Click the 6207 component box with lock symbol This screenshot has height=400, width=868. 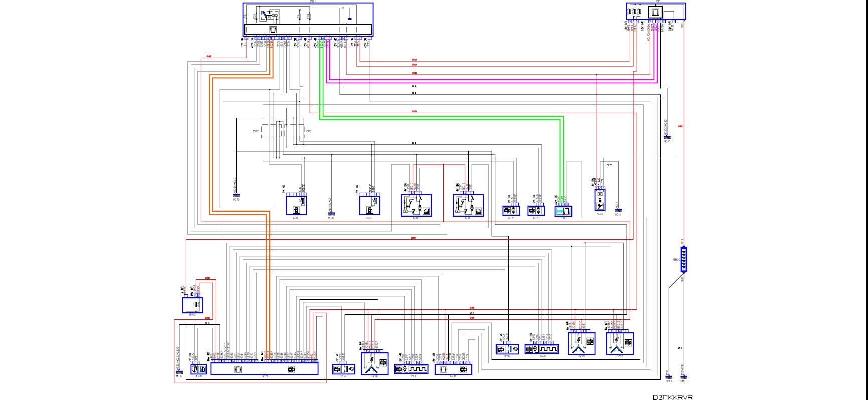[369, 205]
